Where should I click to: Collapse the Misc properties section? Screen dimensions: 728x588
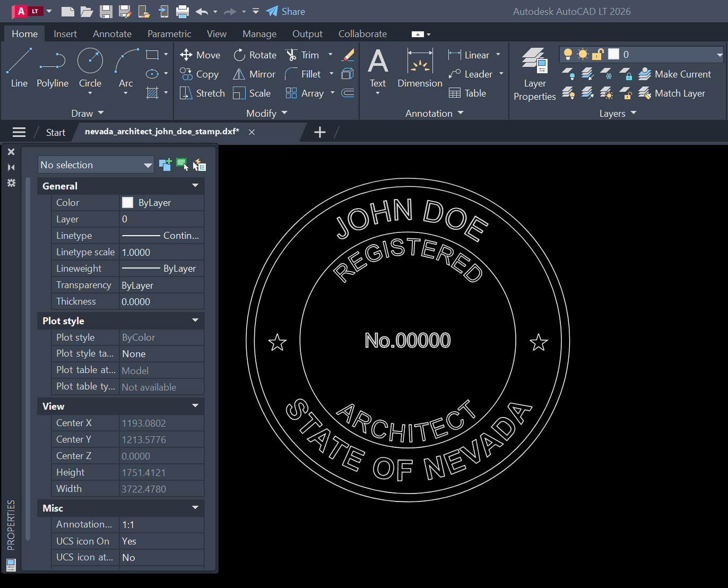(195, 508)
